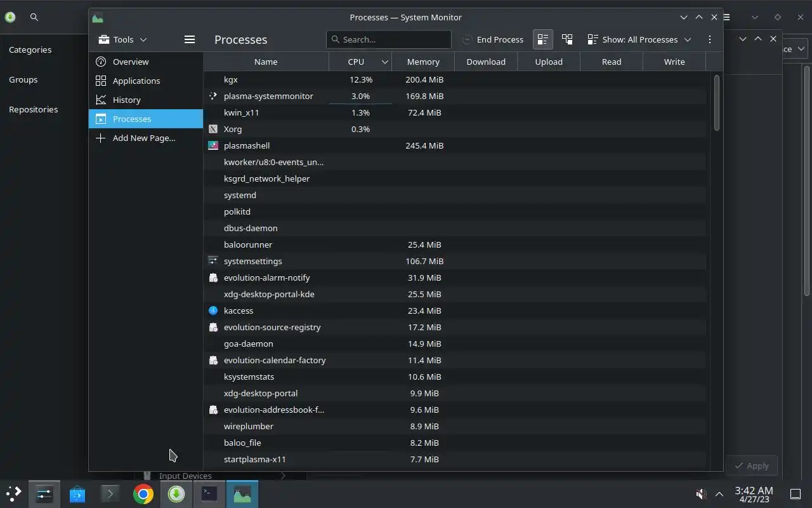The image size is (812, 508).
Task: Select the Processes page
Action: pyautogui.click(x=146, y=119)
